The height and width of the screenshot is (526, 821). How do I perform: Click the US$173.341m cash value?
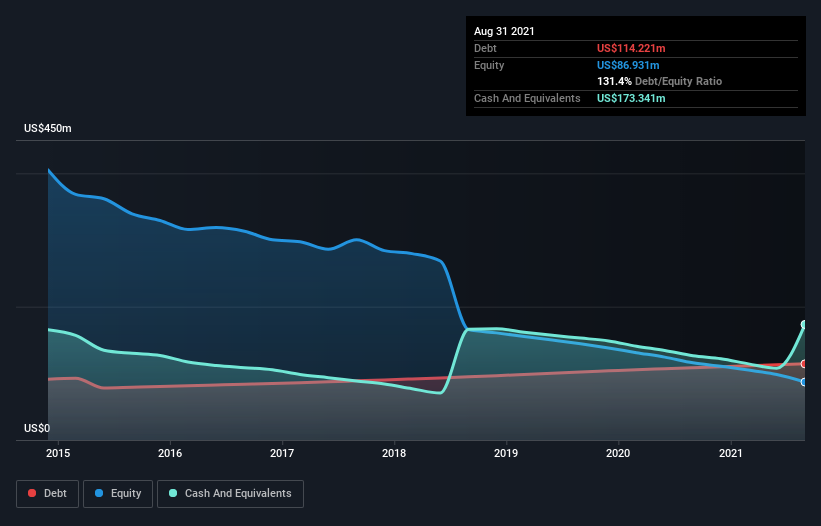pyautogui.click(x=631, y=98)
